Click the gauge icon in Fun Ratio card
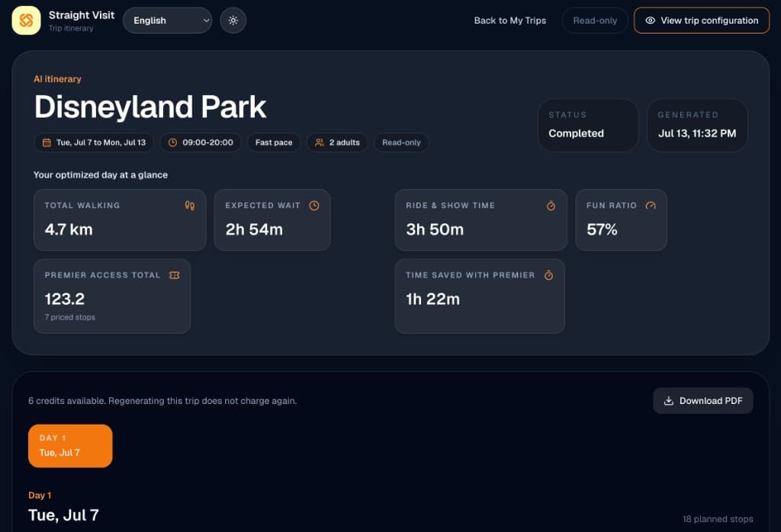 (651, 206)
